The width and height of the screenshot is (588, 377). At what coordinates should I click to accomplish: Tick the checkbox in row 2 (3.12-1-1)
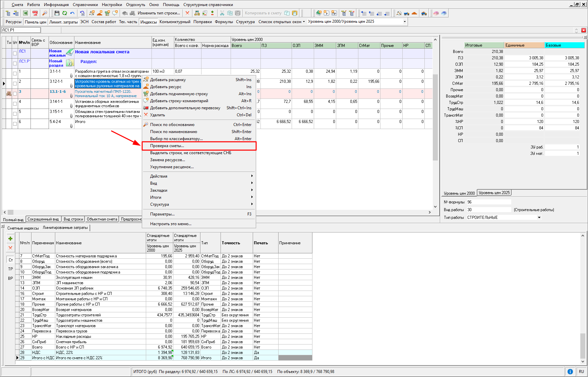click(15, 83)
